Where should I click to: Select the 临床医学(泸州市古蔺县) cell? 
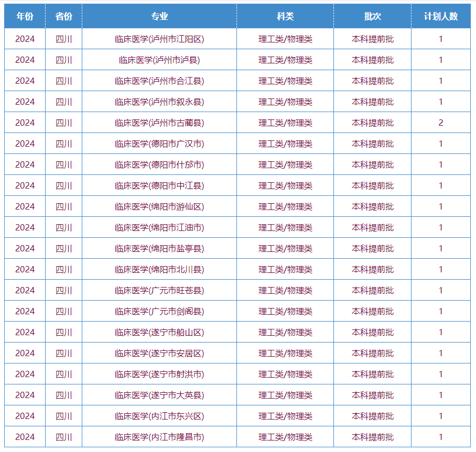[159, 123]
